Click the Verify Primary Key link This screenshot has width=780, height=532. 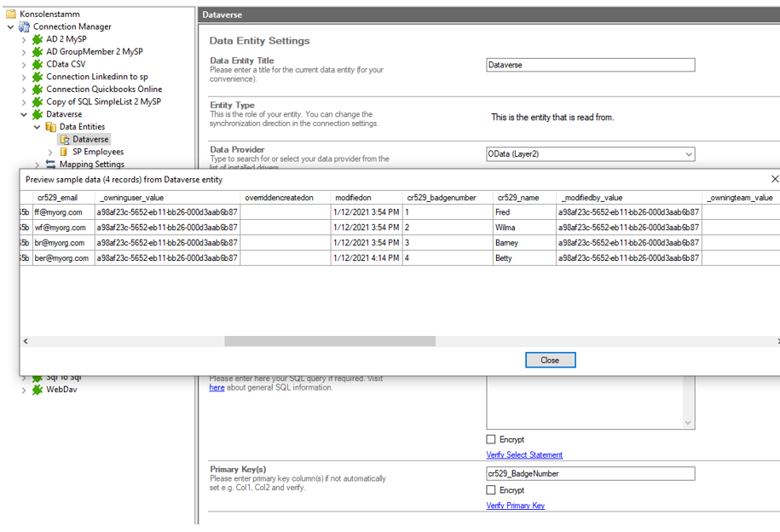click(515, 506)
